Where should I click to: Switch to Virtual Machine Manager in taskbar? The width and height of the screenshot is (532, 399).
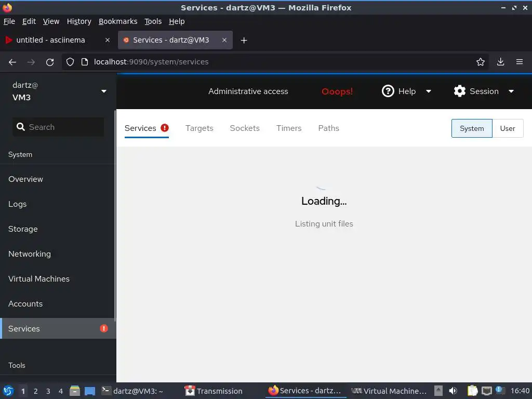[389, 391]
